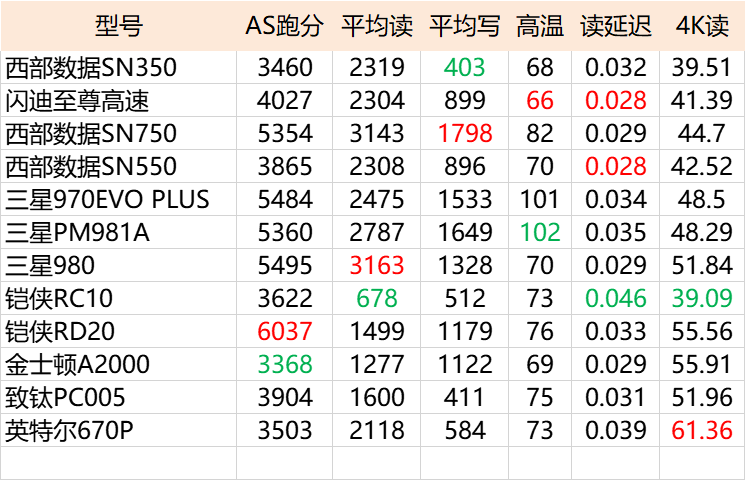Click 4K read value 51.96
The width and height of the screenshot is (745, 480).
tap(702, 397)
